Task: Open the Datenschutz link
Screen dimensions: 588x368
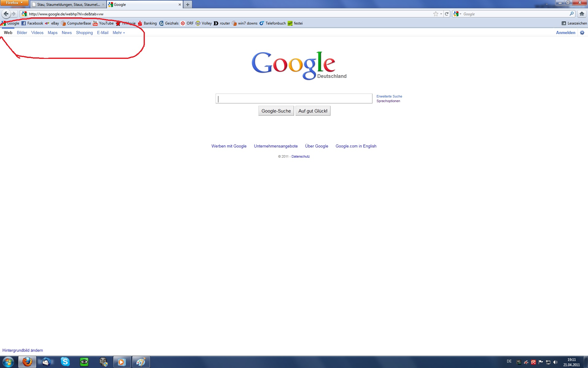Action: click(x=301, y=156)
